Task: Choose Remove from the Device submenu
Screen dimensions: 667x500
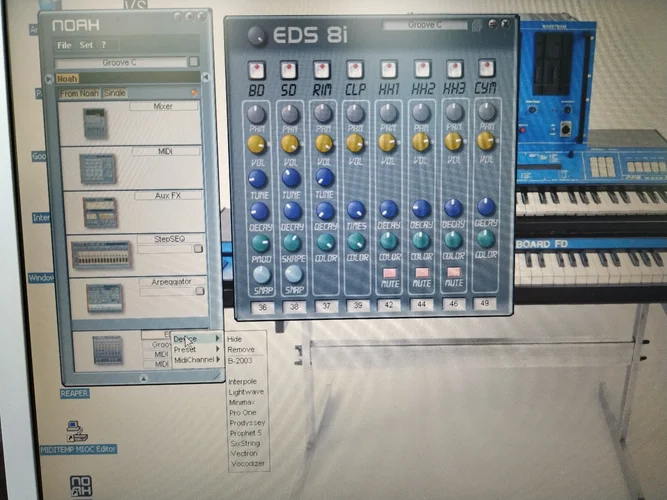Action: click(x=241, y=349)
